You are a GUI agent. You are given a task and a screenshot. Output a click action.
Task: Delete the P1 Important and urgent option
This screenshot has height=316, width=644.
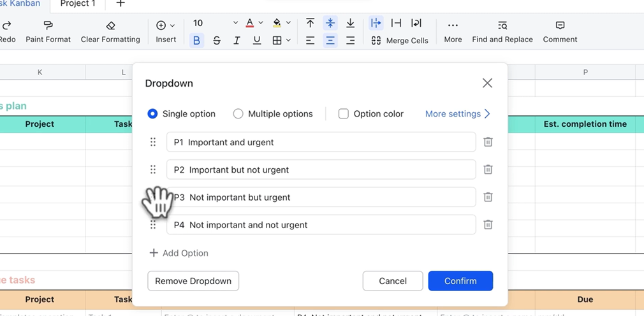488,142
